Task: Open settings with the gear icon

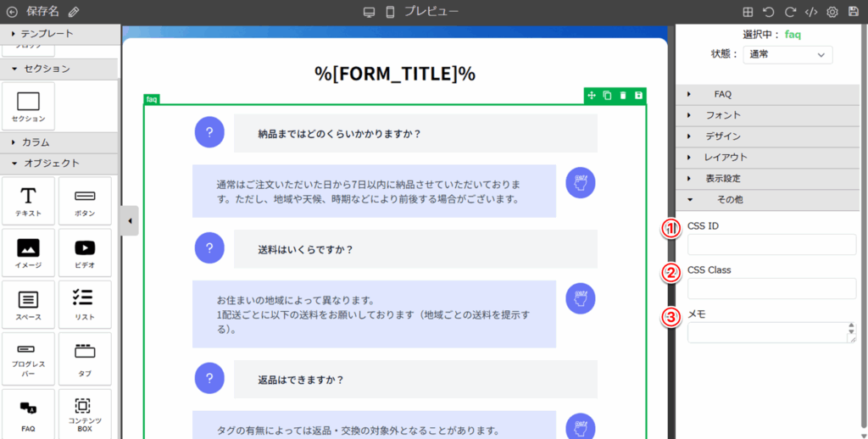Action: [x=832, y=12]
